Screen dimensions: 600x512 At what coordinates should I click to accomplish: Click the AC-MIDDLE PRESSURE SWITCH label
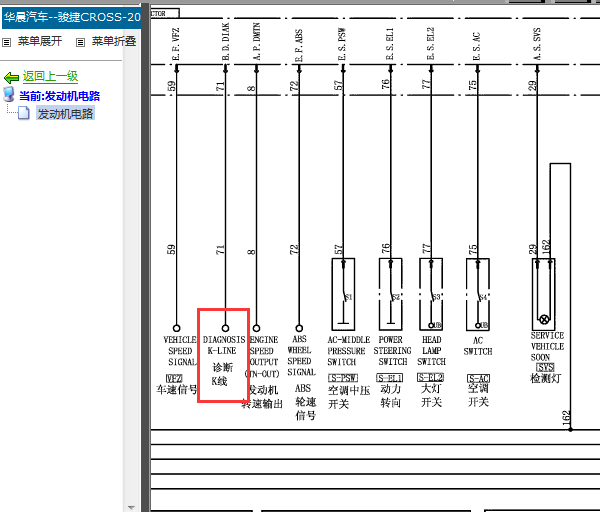click(349, 351)
